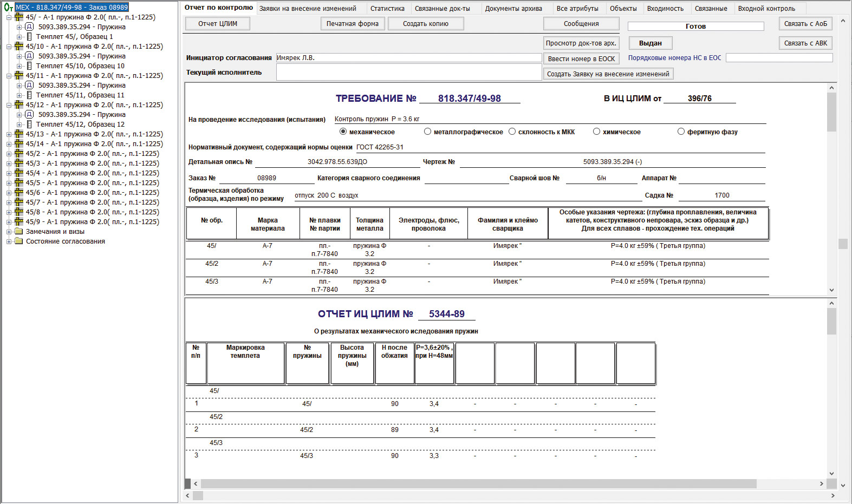The image size is (852, 504).
Task: Click the ruler icon for sample 45/13
Action: click(19, 134)
